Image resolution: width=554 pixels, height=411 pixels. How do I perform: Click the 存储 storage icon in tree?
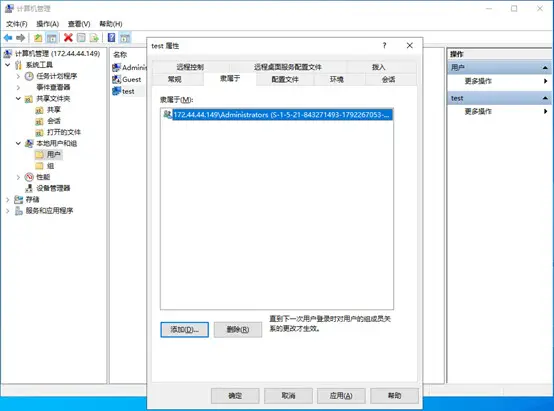point(18,199)
